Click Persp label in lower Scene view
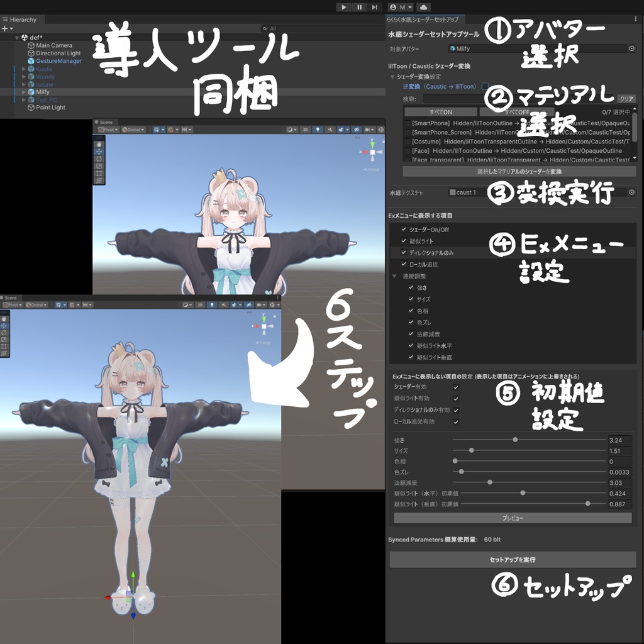 coord(264,343)
